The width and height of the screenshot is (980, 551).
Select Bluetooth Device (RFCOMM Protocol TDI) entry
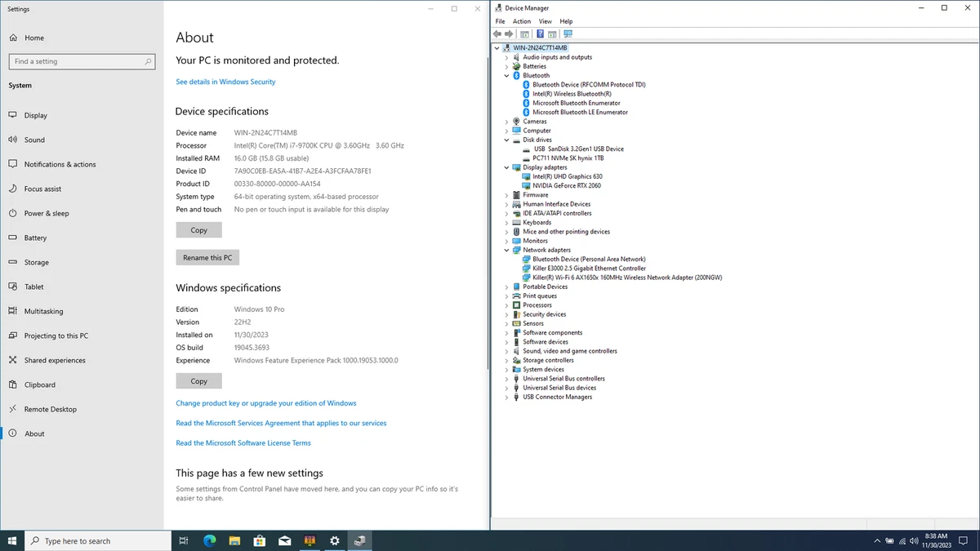589,85
